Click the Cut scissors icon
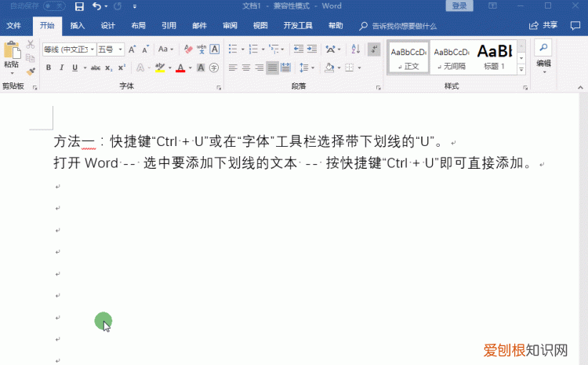Image resolution: width=588 pixels, height=365 pixels. pos(31,44)
